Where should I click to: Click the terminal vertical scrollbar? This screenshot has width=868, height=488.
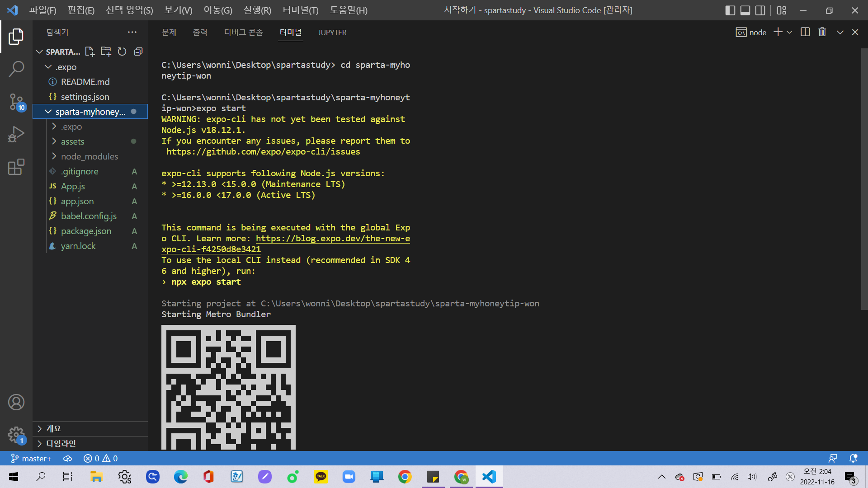pos(864,179)
